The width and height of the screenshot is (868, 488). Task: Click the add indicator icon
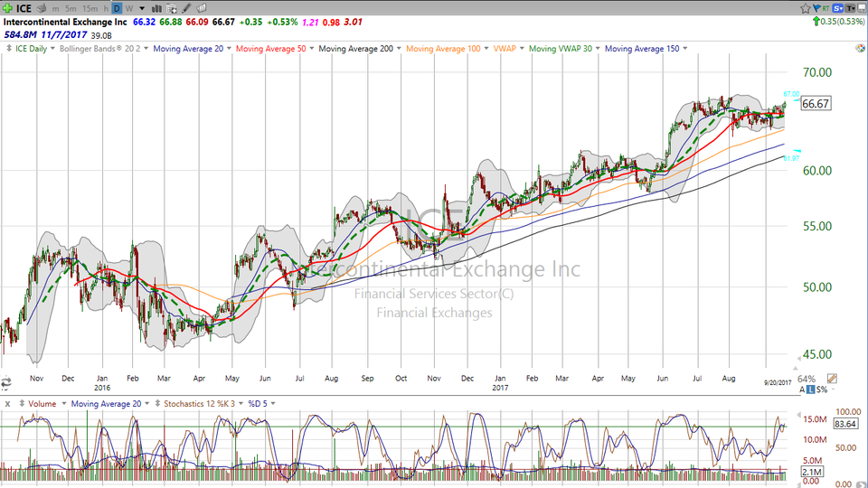tap(172, 8)
